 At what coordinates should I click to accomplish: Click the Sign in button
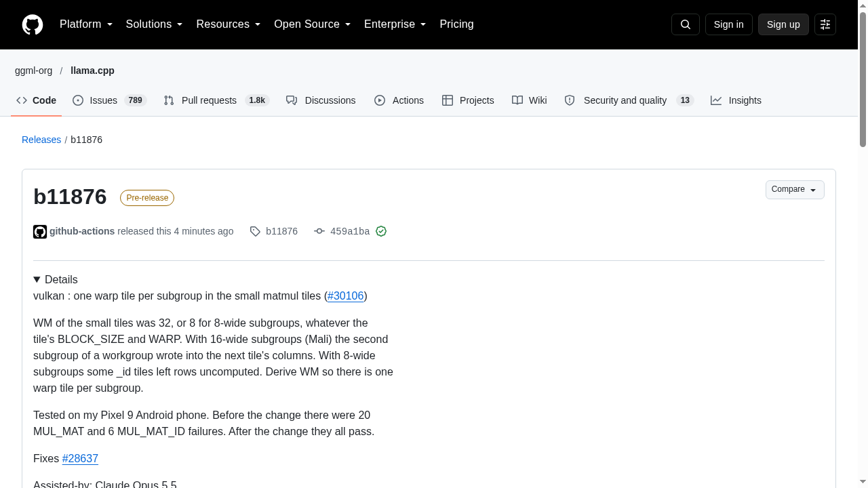point(729,24)
